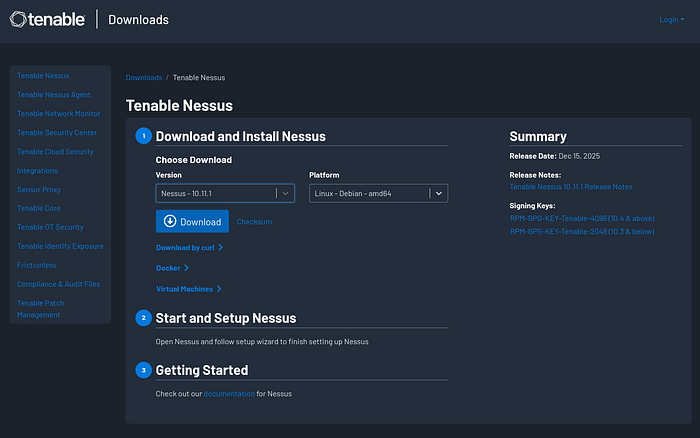Select Compliance & Audit Files in sidebar

(58, 284)
